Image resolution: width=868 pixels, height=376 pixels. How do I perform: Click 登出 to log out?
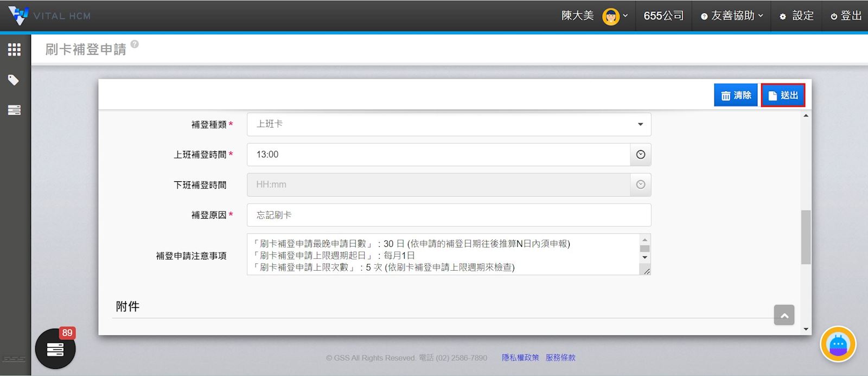tap(846, 16)
